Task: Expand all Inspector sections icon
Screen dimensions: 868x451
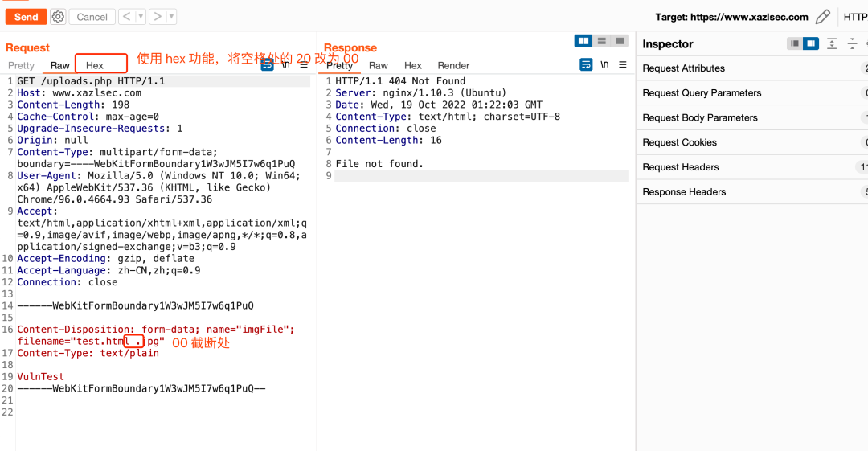Action: click(x=832, y=43)
